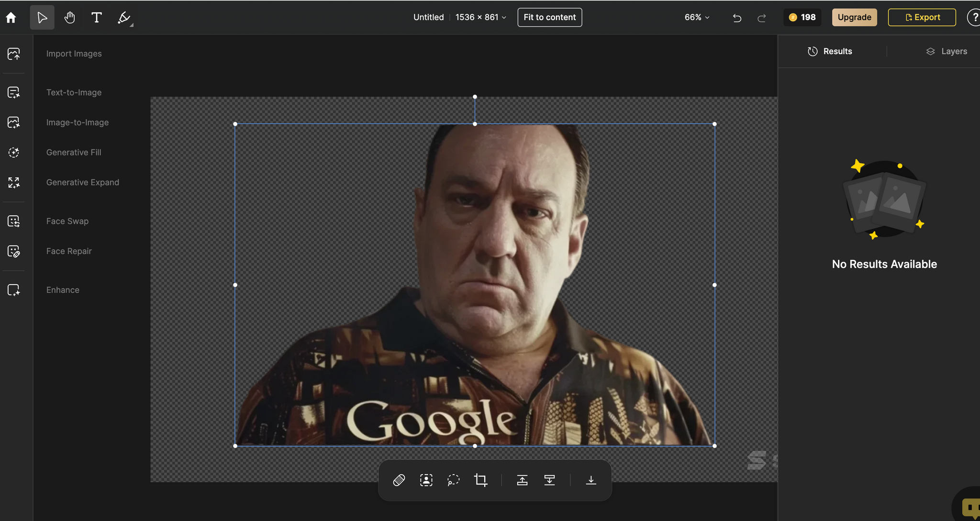Click the crop tool icon

[481, 480]
